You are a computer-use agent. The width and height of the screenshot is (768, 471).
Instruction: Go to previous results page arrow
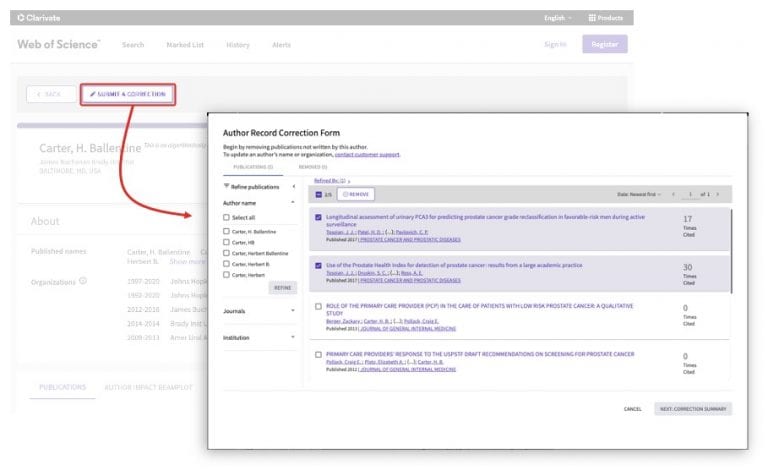673,194
